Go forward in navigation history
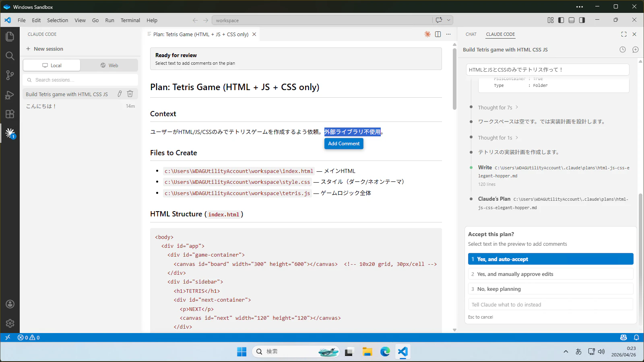The width and height of the screenshot is (644, 362). click(x=206, y=20)
